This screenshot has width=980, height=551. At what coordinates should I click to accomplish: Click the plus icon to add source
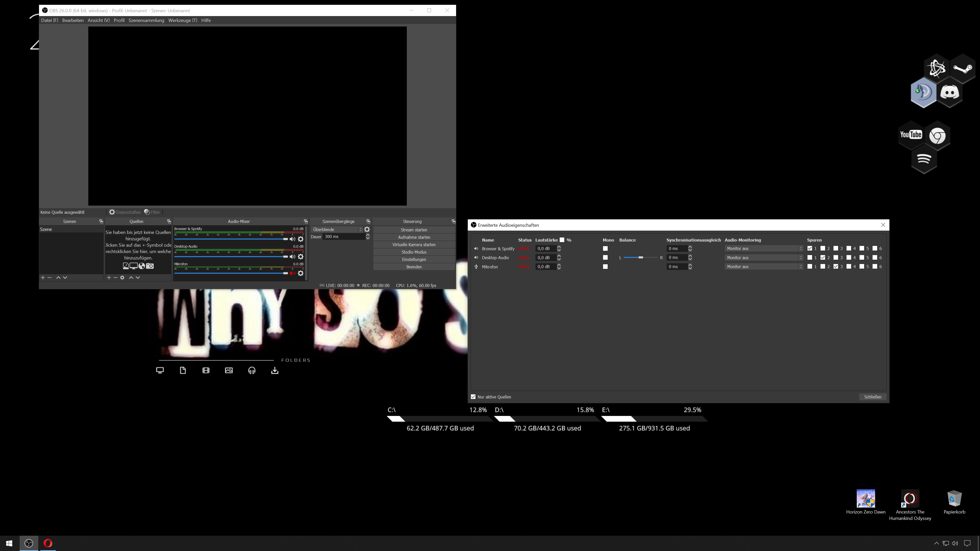click(x=109, y=278)
